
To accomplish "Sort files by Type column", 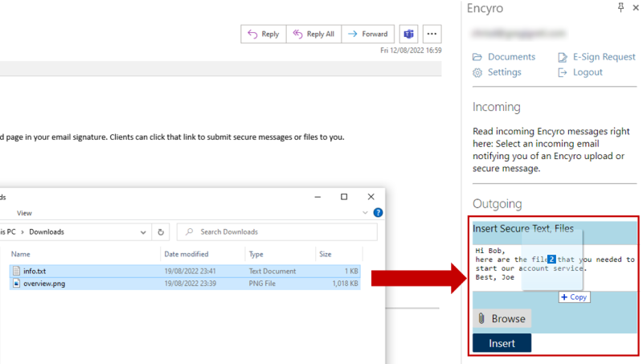I will point(256,254).
